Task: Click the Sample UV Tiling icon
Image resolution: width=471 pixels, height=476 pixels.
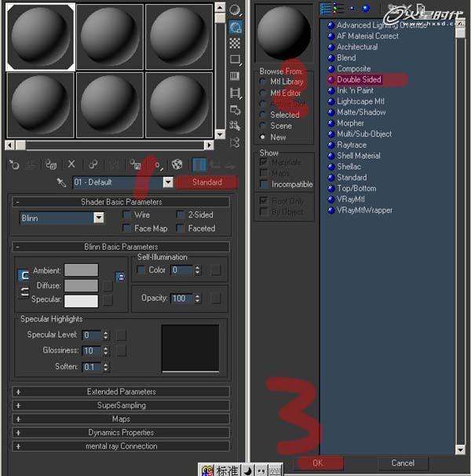Action: coord(235,60)
